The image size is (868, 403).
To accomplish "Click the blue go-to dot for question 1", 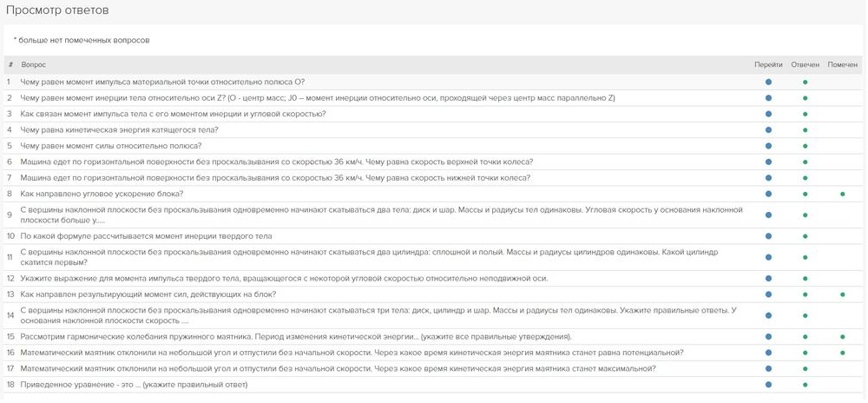I will 768,83.
